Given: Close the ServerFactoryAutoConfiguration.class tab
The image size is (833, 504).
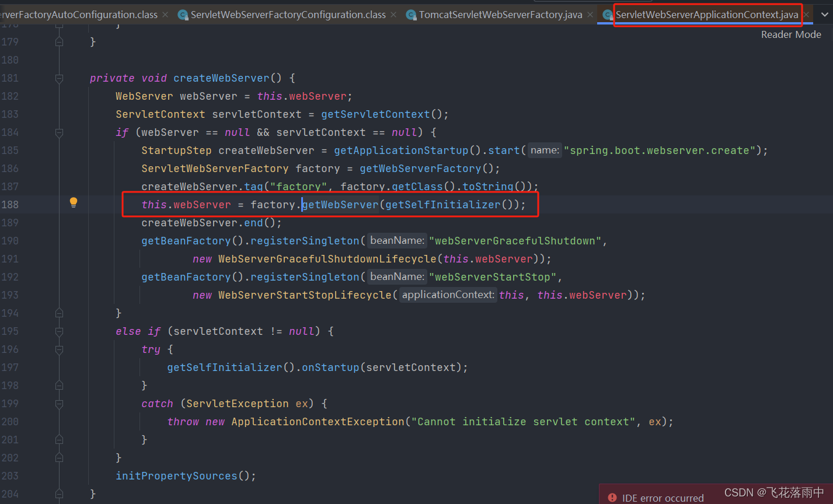Looking at the screenshot, I should (165, 15).
